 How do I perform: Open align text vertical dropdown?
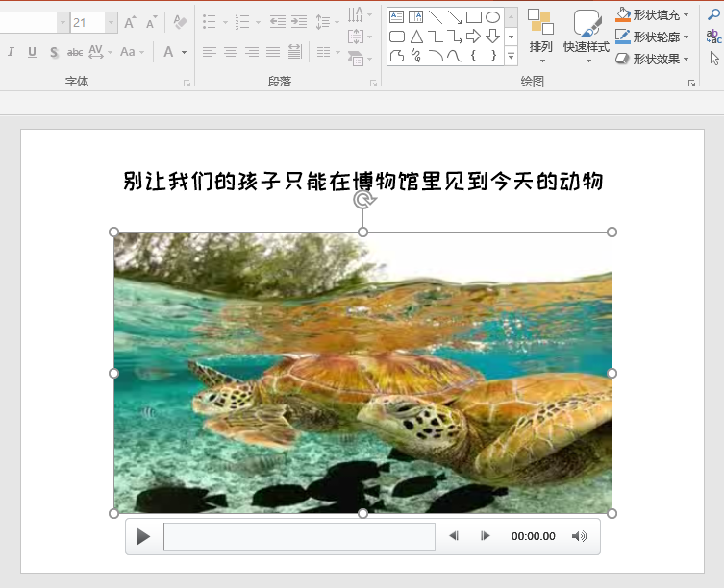tap(360, 37)
